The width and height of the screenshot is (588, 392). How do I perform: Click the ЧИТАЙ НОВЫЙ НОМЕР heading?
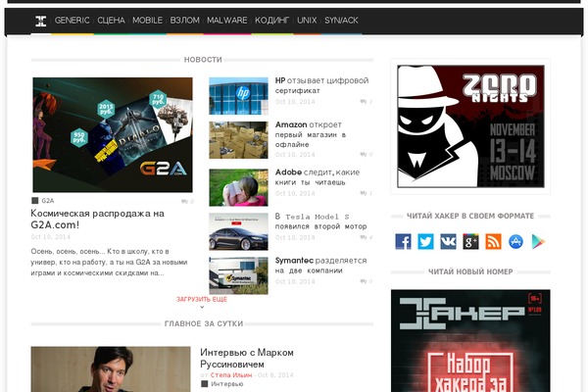click(470, 271)
